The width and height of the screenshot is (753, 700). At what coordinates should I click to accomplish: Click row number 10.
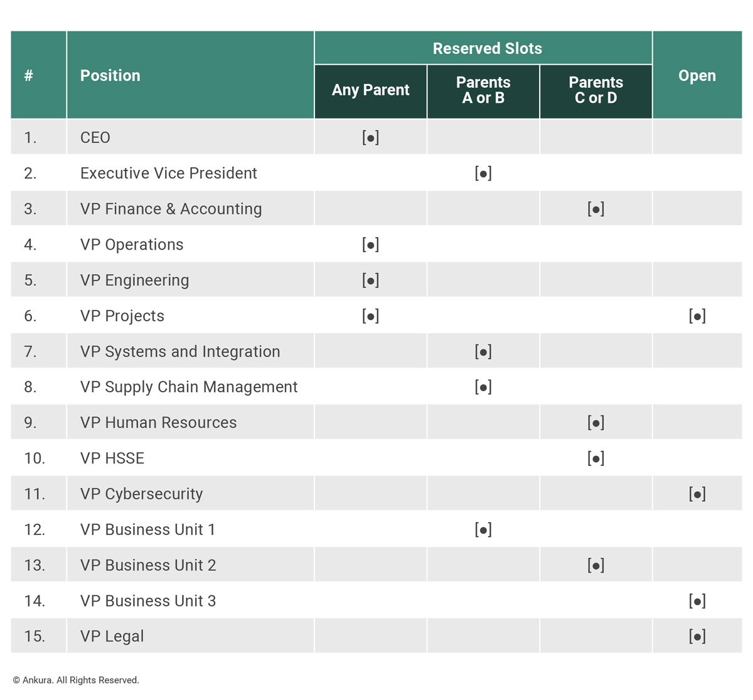35,459
